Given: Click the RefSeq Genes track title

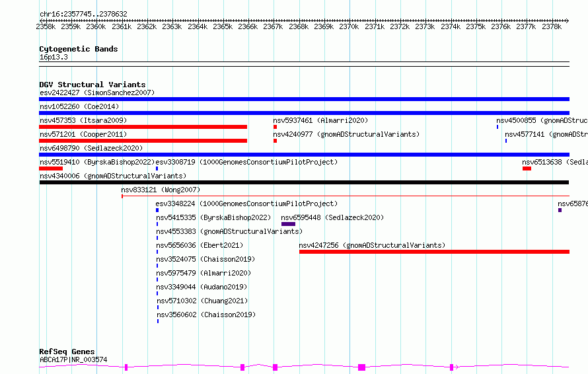Looking at the screenshot, I should (67, 352).
